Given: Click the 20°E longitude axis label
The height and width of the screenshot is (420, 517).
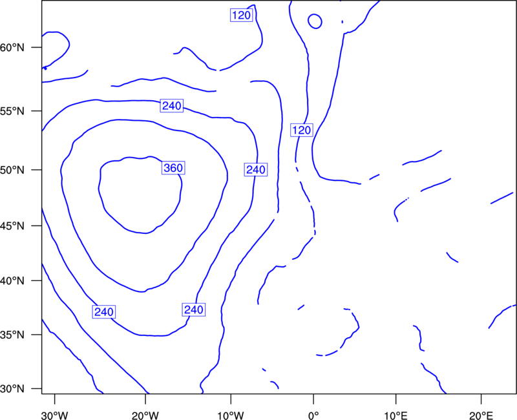Looking at the screenshot, I should (x=481, y=415).
